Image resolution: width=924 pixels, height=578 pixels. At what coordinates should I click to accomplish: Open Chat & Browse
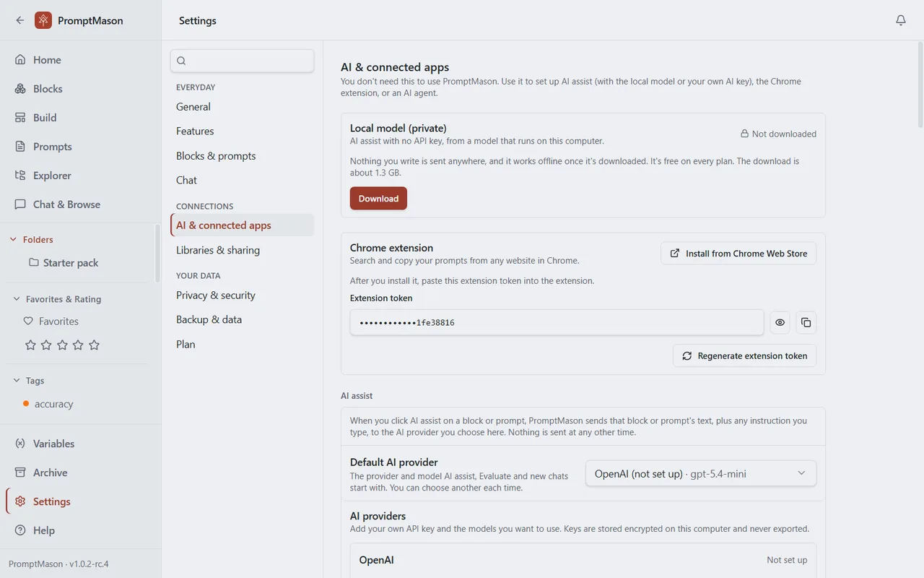(80, 204)
